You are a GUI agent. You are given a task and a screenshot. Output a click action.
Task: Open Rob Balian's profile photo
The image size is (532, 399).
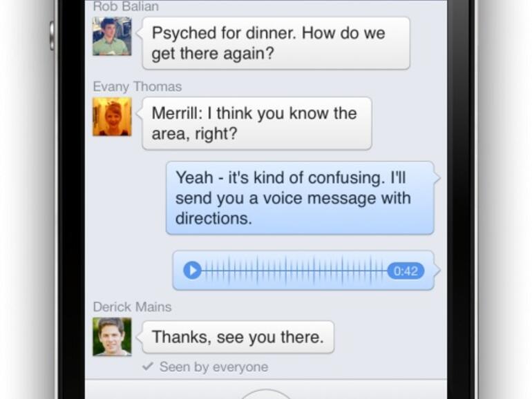coord(112,36)
